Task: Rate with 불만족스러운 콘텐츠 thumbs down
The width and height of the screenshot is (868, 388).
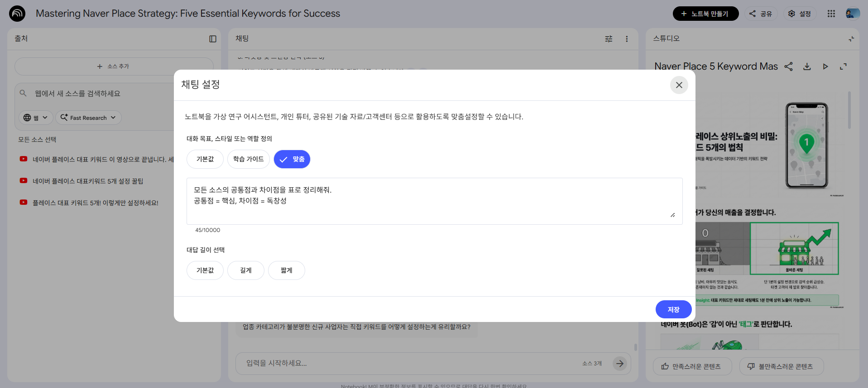Action: 782,366
